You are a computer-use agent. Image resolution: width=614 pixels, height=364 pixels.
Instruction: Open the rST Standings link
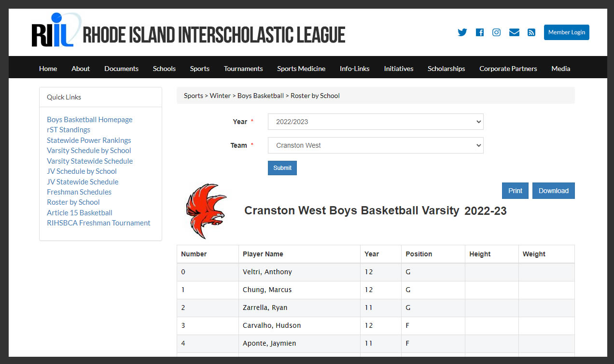(69, 130)
